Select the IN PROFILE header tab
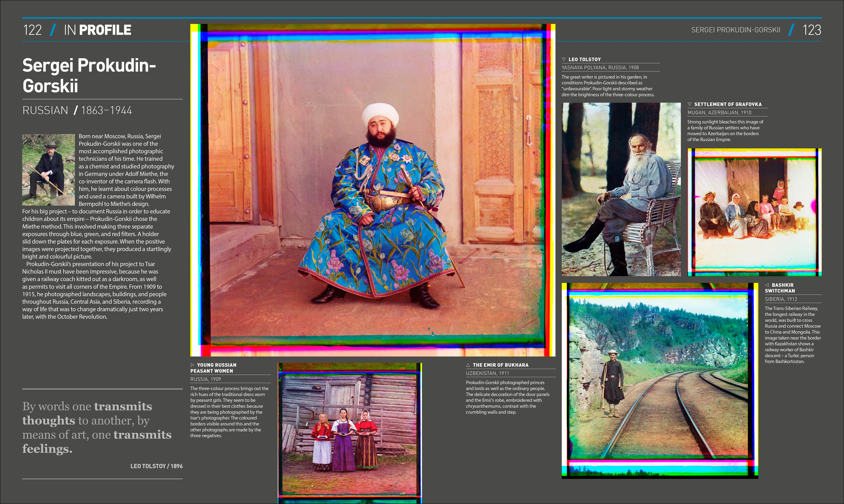844x504 pixels. point(97,30)
